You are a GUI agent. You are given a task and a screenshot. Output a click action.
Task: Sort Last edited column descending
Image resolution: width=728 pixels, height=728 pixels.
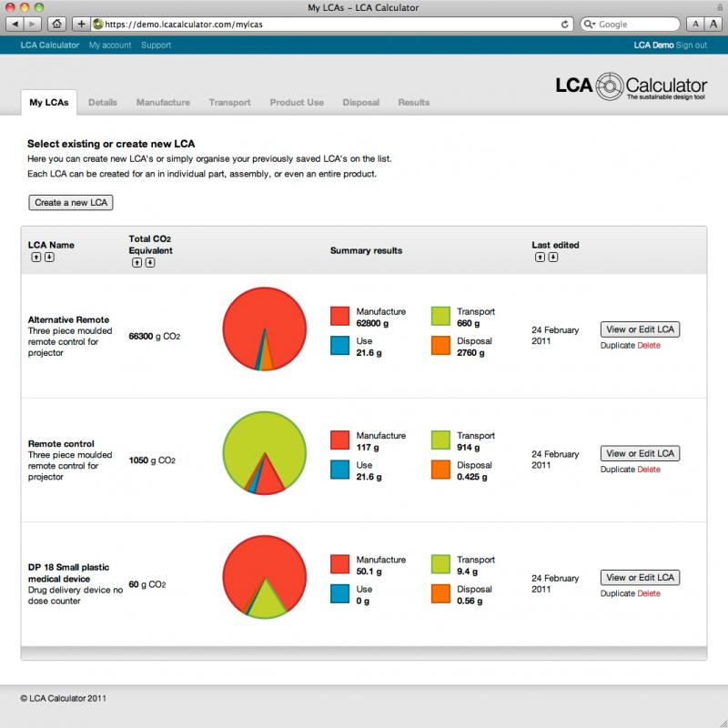click(553, 257)
